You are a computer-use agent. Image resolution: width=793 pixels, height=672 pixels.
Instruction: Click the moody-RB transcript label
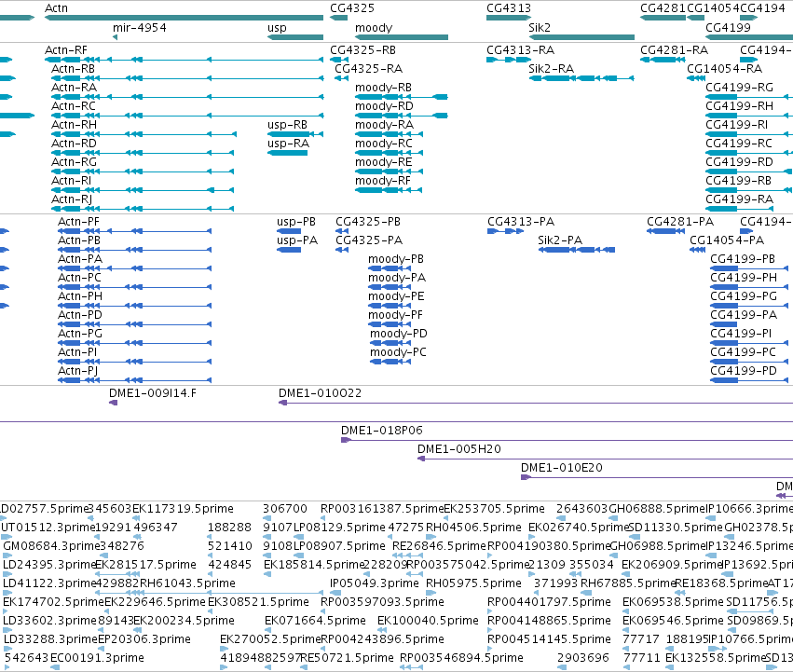coord(383,88)
